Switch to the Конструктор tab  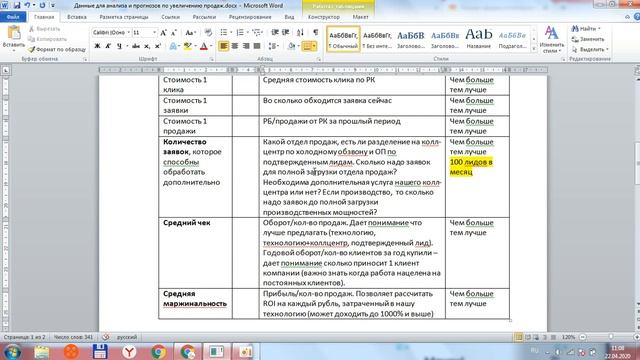point(324,17)
